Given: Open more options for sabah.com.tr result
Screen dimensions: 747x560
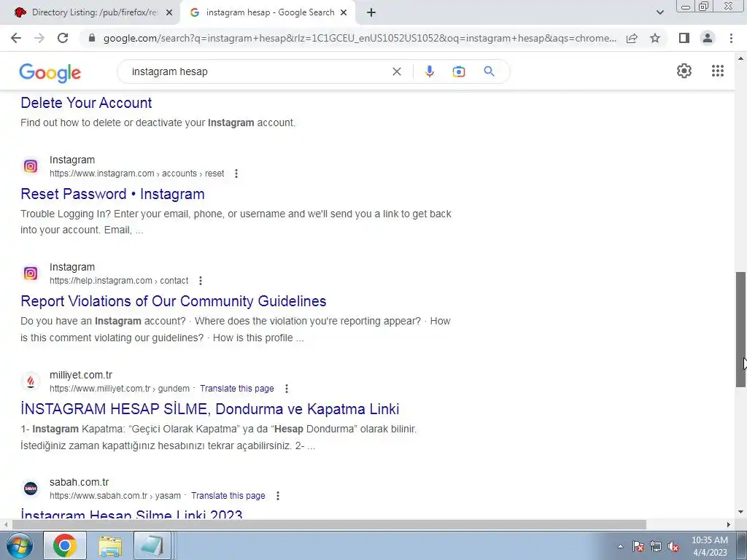Looking at the screenshot, I should 278,496.
